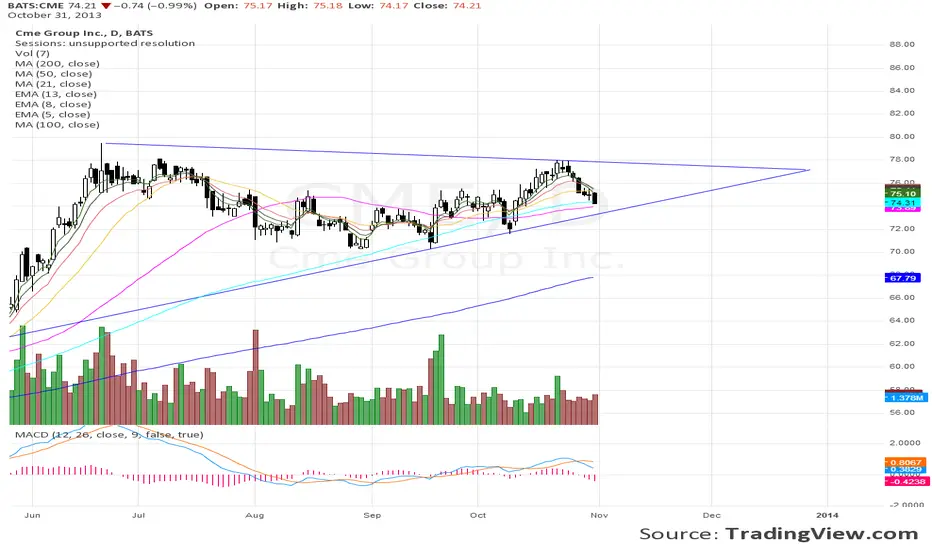Select the EMA (5, close) indicator label

[53, 114]
